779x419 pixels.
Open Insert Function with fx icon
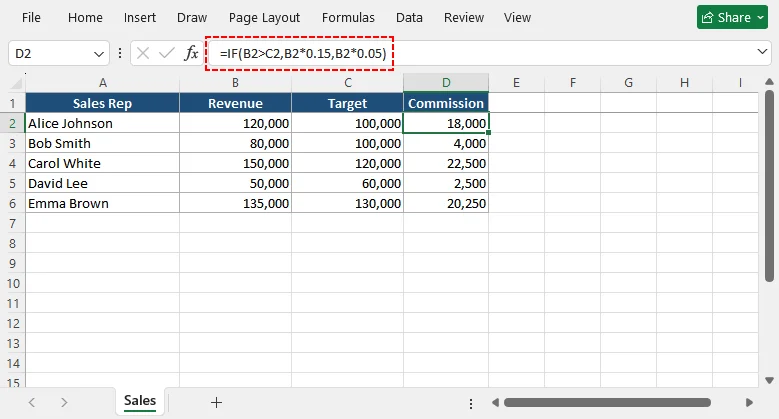click(191, 53)
